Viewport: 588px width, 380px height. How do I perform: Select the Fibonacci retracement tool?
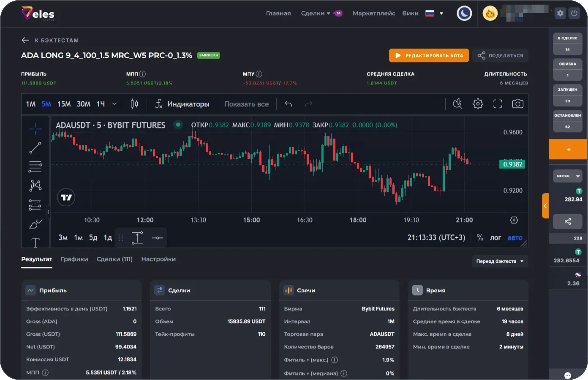(x=35, y=167)
